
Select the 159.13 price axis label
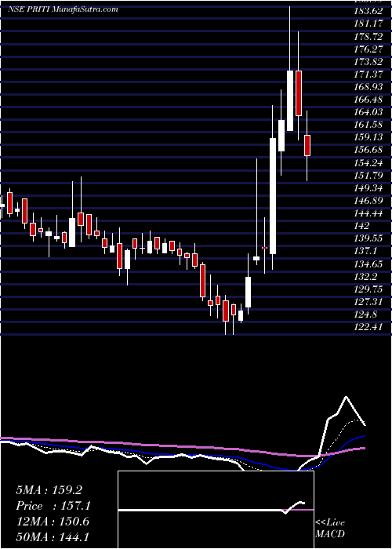368,137
